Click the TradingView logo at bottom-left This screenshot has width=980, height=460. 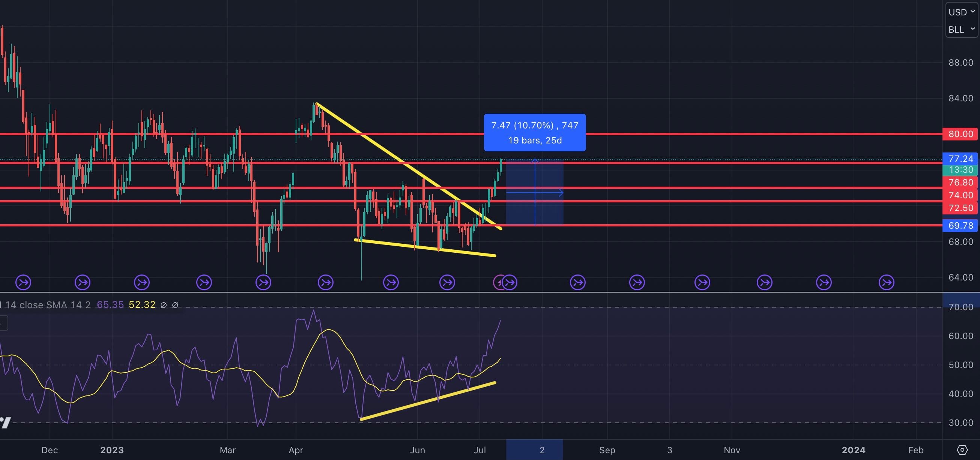[5, 422]
